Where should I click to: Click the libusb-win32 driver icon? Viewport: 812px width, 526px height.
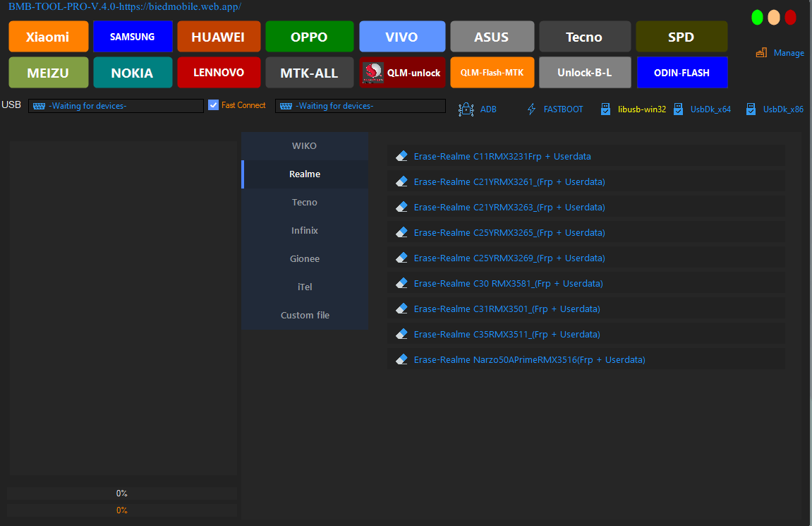coord(605,109)
